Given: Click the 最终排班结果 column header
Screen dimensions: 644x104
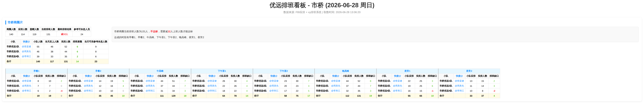Looking at the screenshot, I should (x=65, y=29).
